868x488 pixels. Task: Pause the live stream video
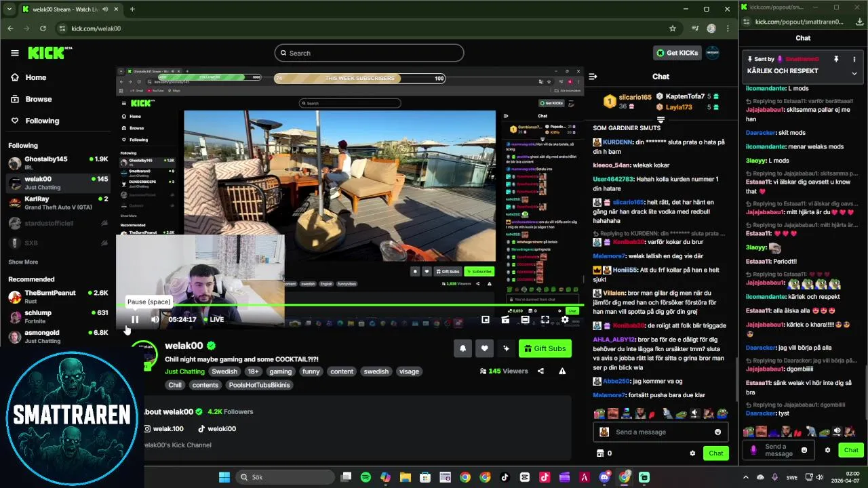point(135,319)
